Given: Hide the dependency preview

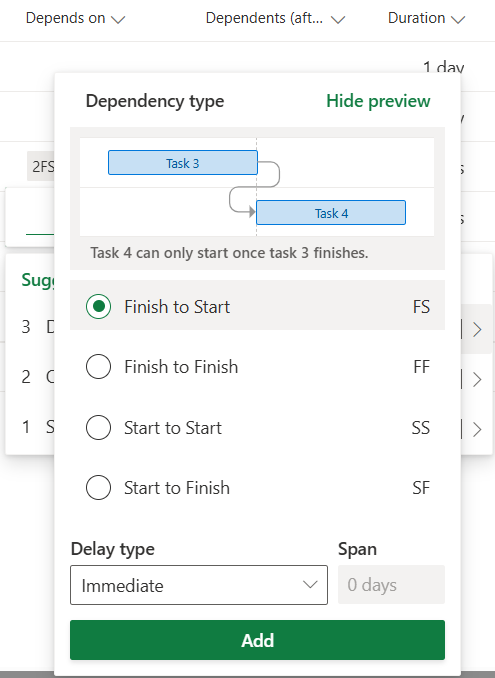Looking at the screenshot, I should [378, 101].
